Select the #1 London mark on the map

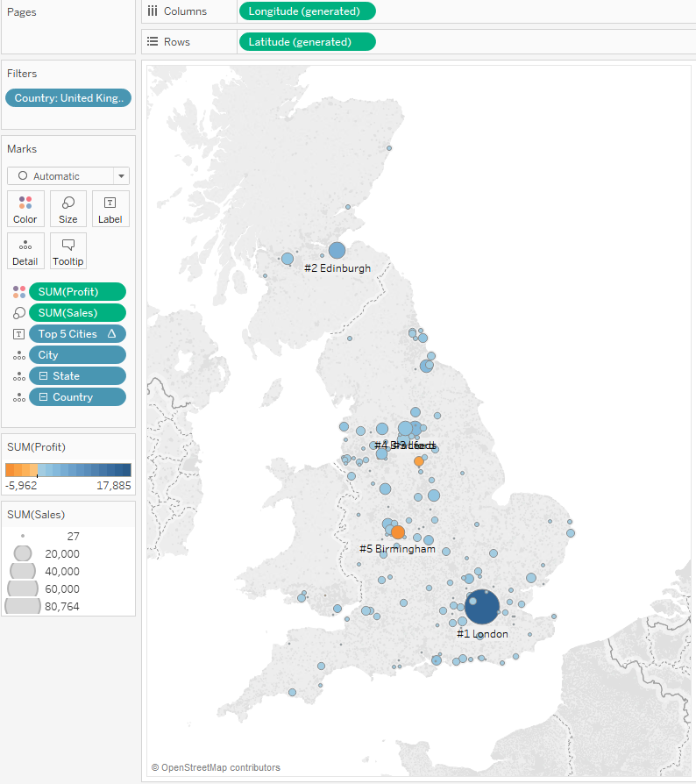(x=481, y=606)
